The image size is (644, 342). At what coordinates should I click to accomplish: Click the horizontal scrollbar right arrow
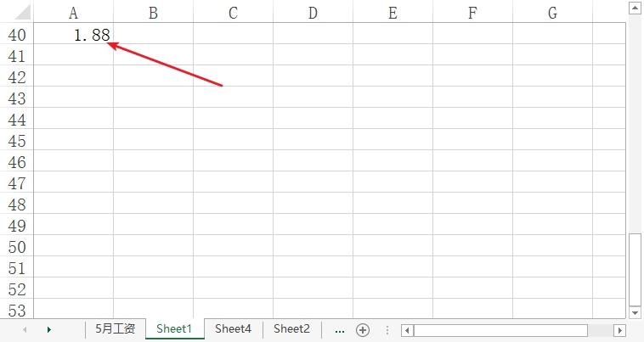[x=620, y=330]
